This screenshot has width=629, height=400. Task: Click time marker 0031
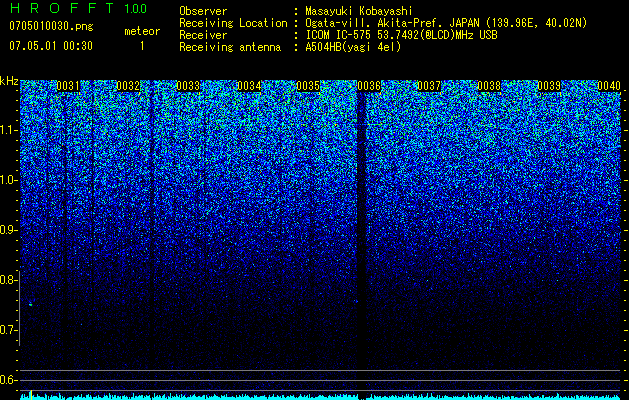[x=68, y=86]
